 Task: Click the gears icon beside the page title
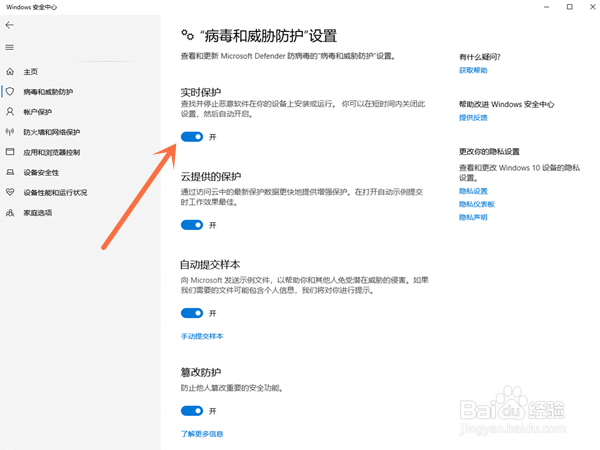pyautogui.click(x=187, y=35)
